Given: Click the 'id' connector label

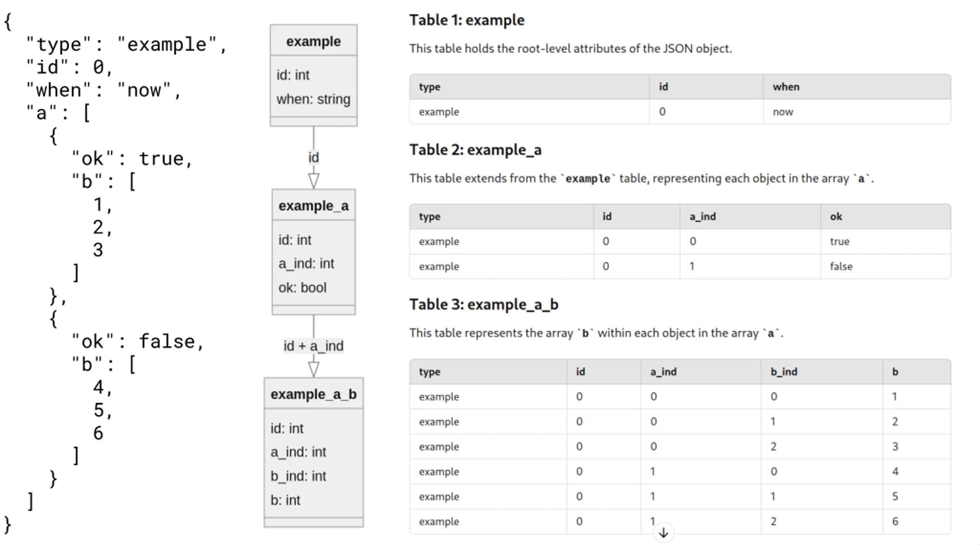Looking at the screenshot, I should pos(314,157).
